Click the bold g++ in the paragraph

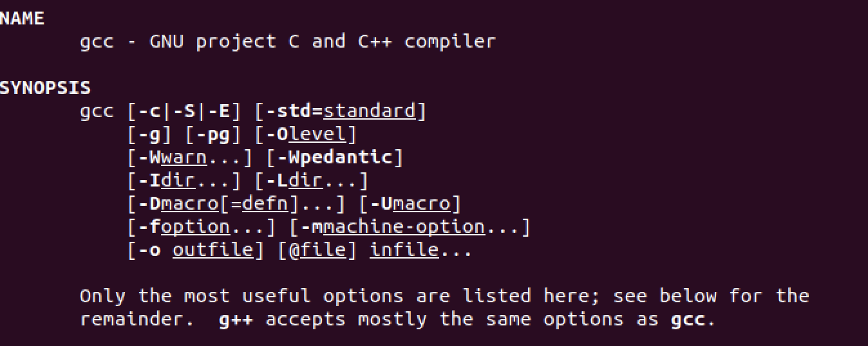coord(236,320)
